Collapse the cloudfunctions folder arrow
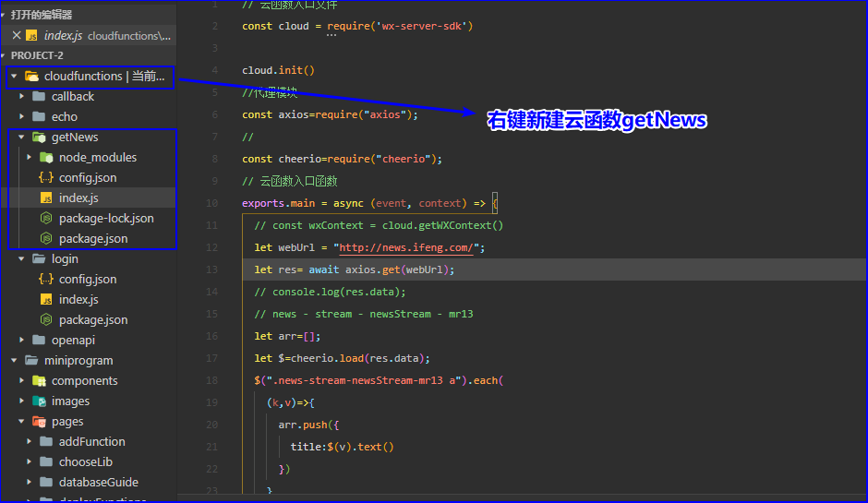Viewport: 868px width, 503px height. (x=15, y=76)
